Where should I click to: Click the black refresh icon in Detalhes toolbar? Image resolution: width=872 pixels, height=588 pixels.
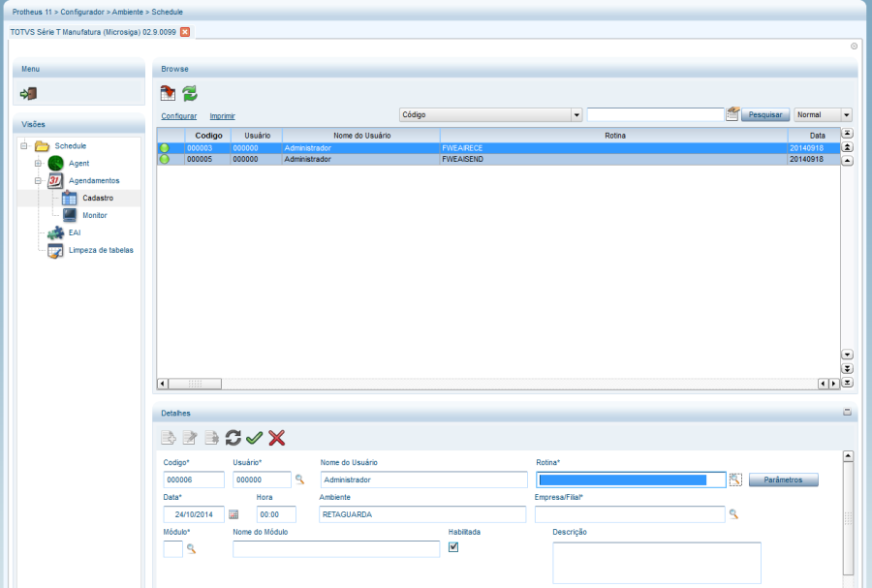(x=233, y=438)
